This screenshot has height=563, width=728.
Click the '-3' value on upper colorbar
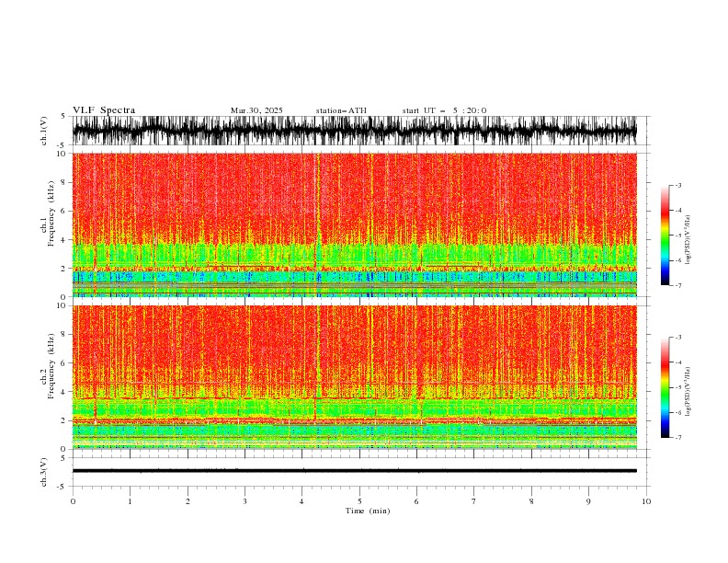tap(677, 185)
